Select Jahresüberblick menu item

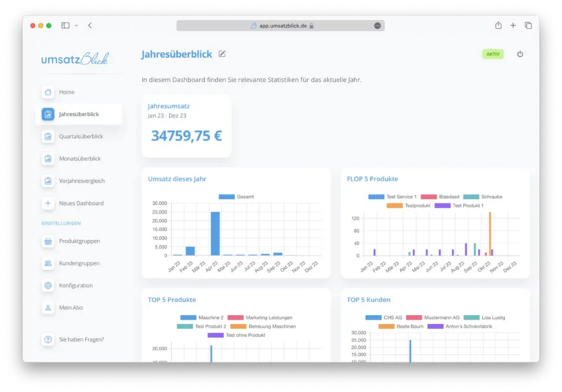point(79,114)
